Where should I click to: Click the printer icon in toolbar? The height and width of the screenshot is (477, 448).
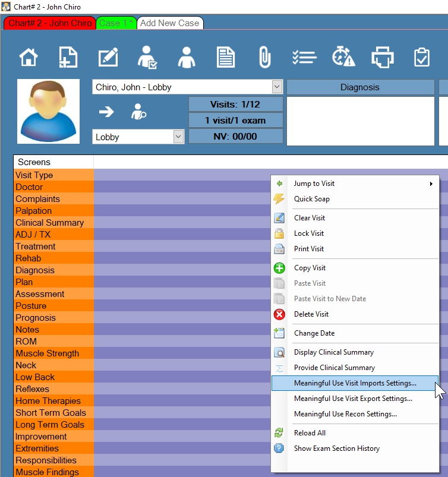pyautogui.click(x=382, y=58)
